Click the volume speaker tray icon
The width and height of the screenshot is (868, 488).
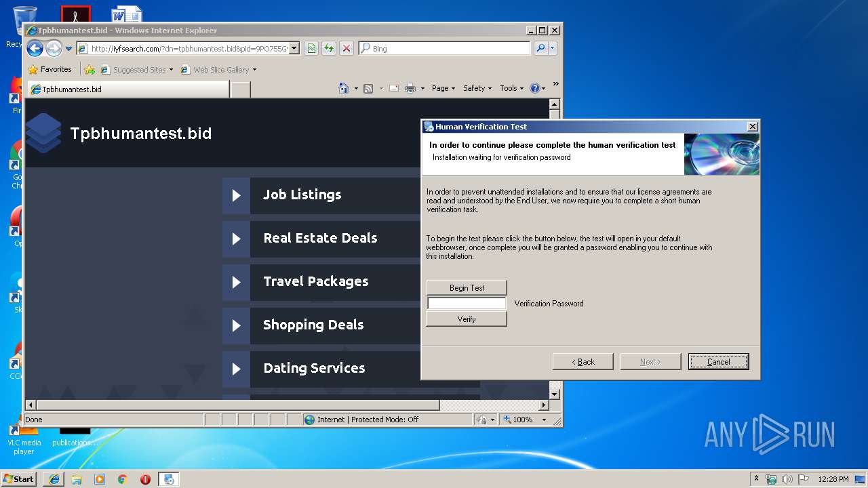click(x=787, y=479)
